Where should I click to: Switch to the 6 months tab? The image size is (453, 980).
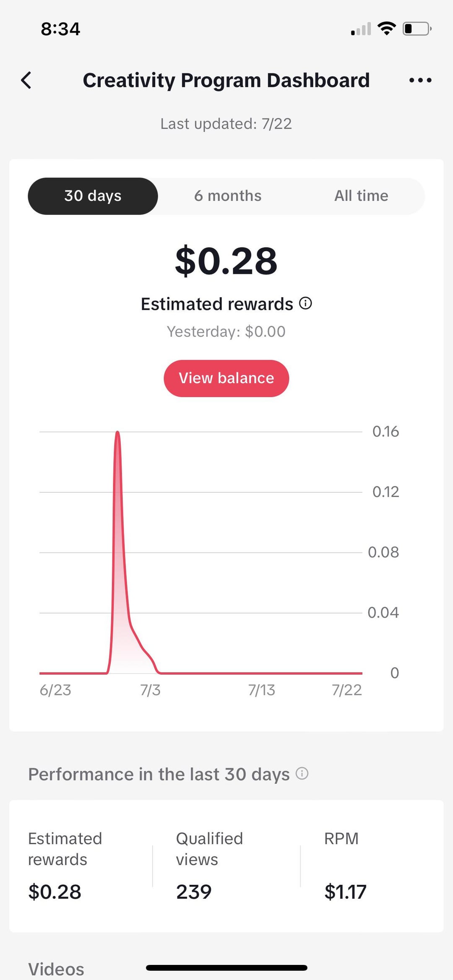point(228,196)
